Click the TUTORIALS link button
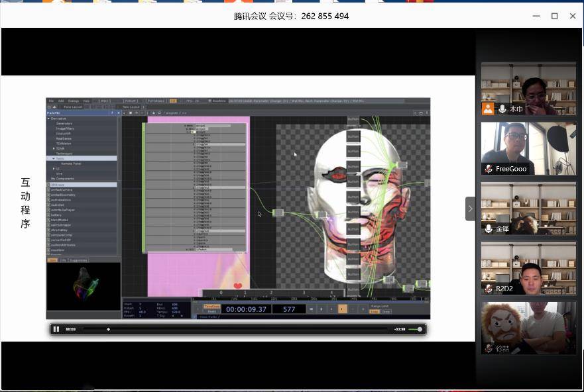The image size is (584, 392). click(x=156, y=101)
